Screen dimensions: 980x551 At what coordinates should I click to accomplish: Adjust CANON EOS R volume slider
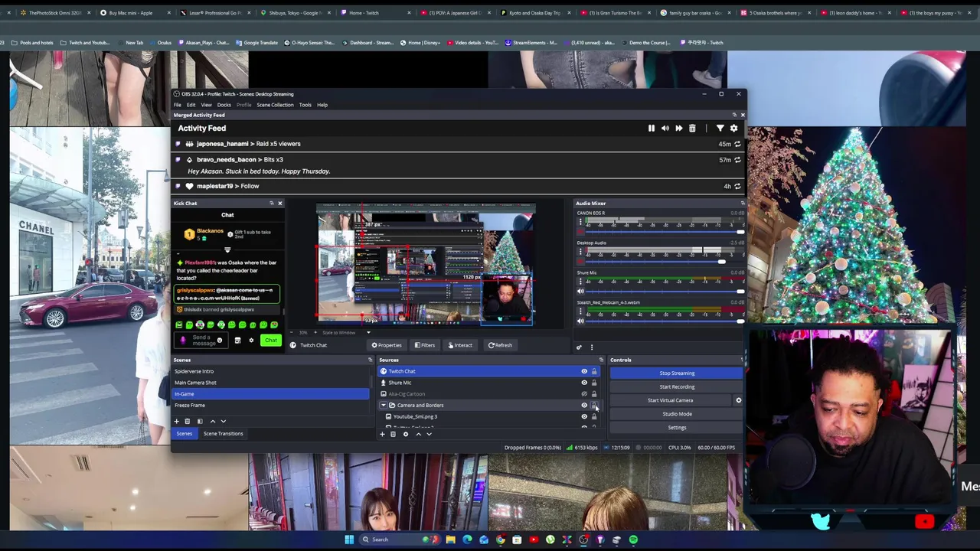click(666, 232)
